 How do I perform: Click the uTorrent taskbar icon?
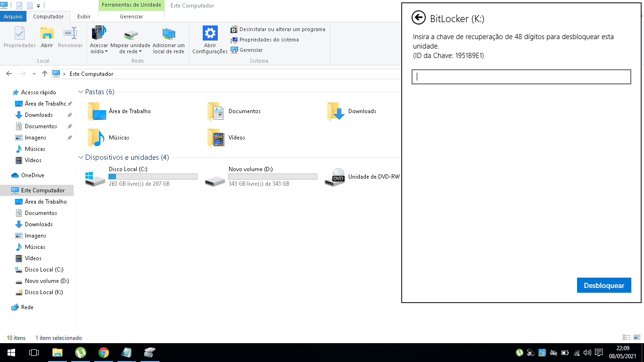[81, 353]
